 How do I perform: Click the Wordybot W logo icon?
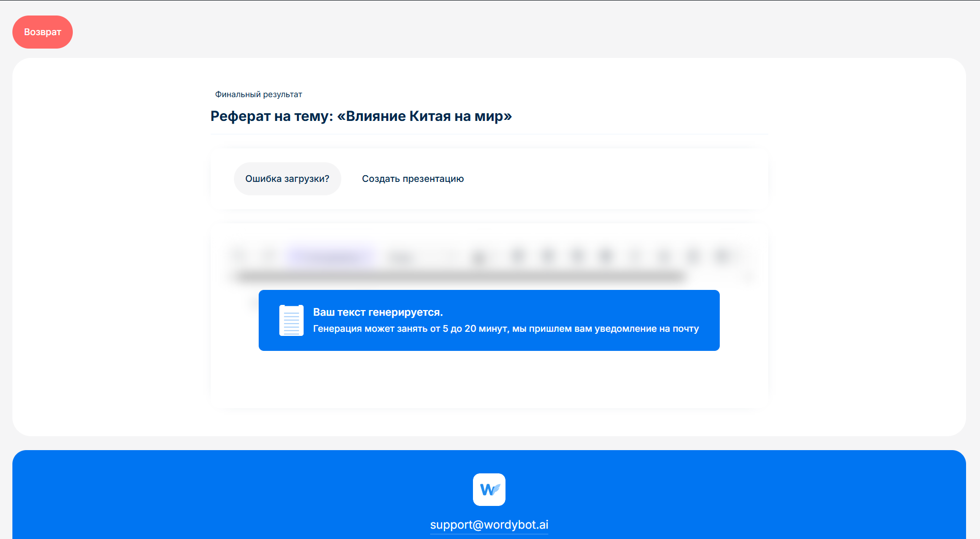(489, 489)
